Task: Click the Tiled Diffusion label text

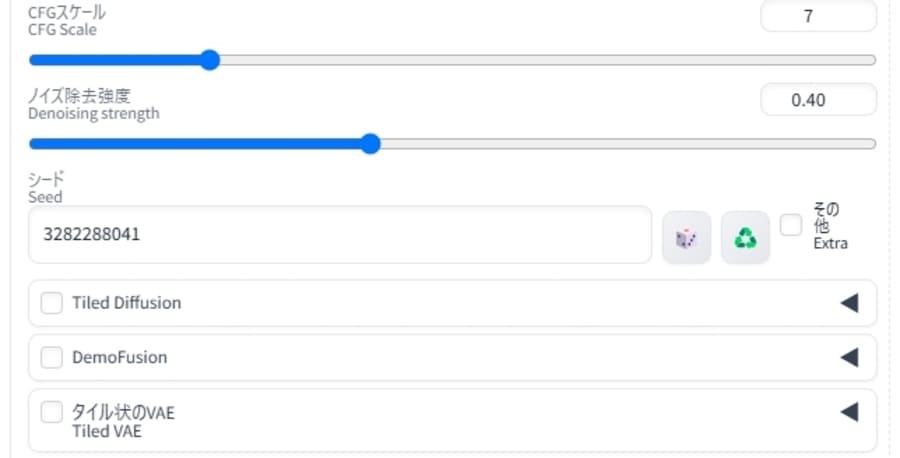Action: coord(126,303)
